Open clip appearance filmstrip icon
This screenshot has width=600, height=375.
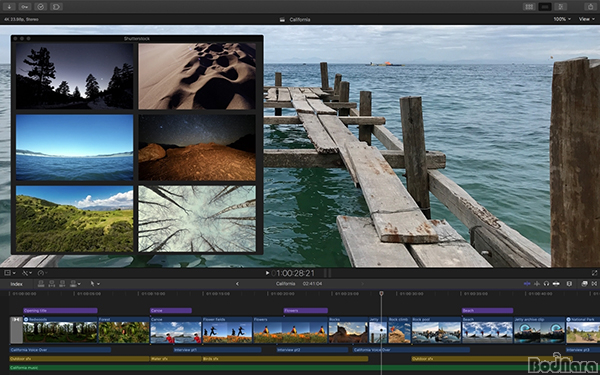[x=569, y=284]
